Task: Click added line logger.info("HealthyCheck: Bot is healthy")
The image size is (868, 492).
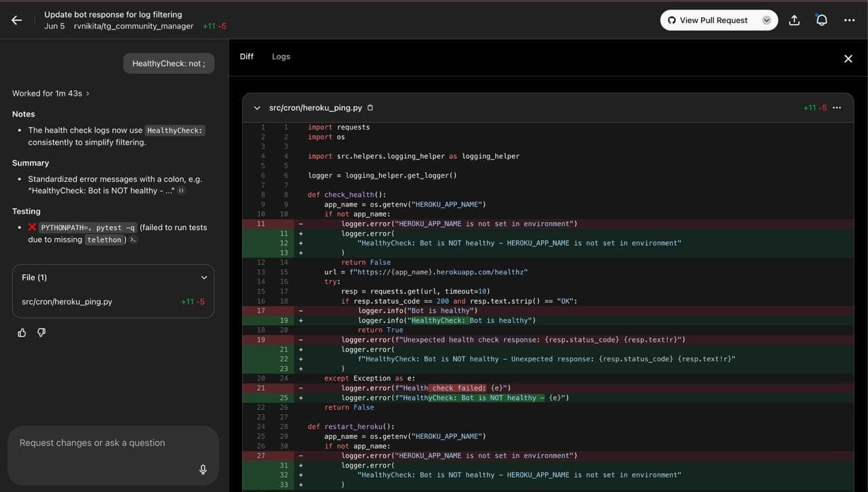Action: 446,320
